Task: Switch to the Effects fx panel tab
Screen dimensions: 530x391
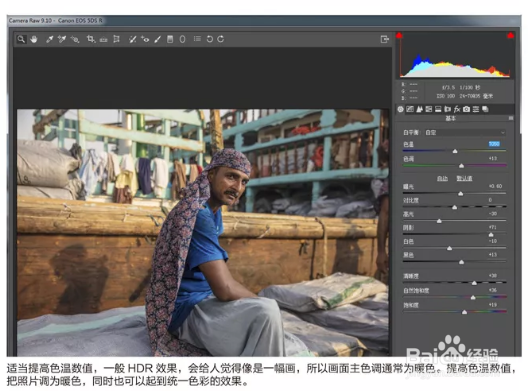Action: 457,109
